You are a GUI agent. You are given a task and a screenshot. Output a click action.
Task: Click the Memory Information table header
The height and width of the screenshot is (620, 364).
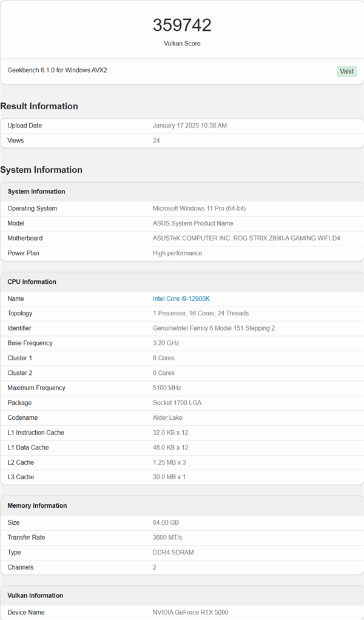[x=37, y=505]
